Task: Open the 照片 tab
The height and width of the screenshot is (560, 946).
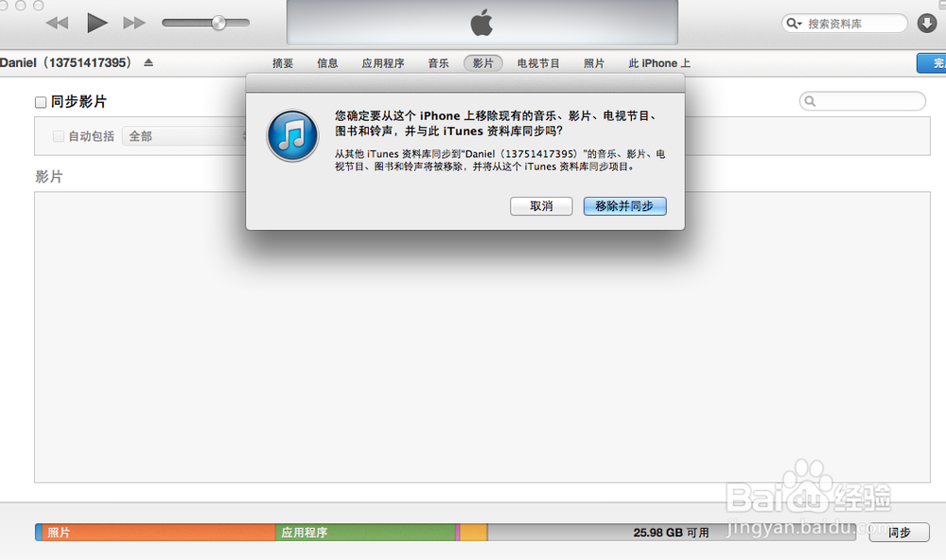Action: [594, 63]
